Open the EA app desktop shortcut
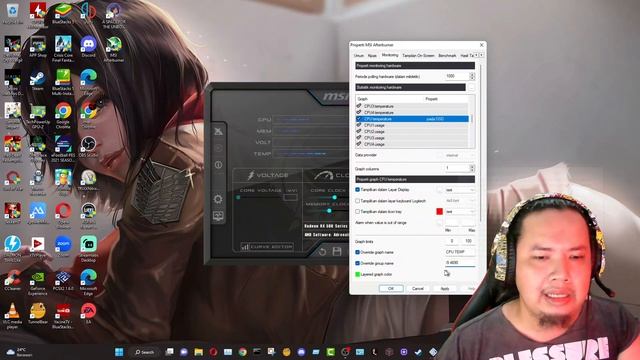 pyautogui.click(x=88, y=313)
